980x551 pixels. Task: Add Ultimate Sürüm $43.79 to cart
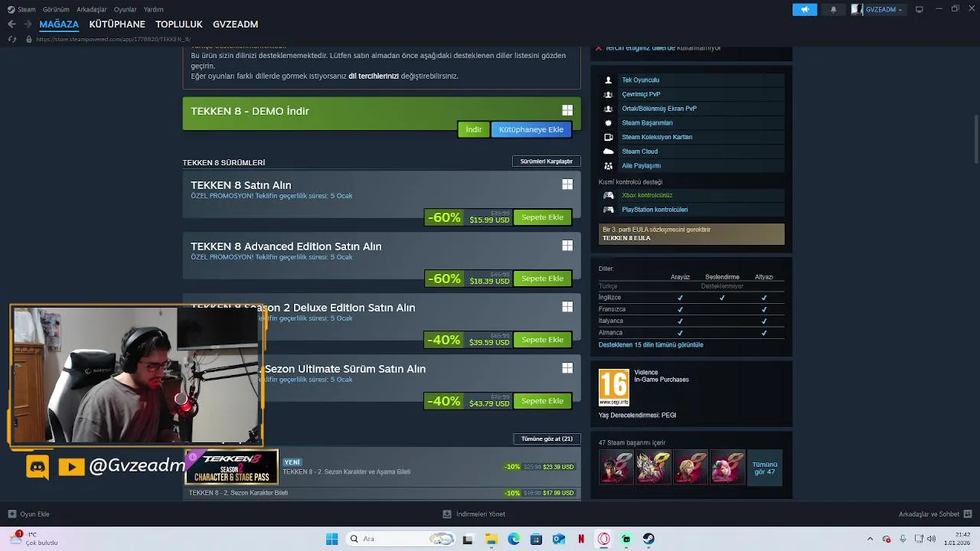pyautogui.click(x=542, y=401)
